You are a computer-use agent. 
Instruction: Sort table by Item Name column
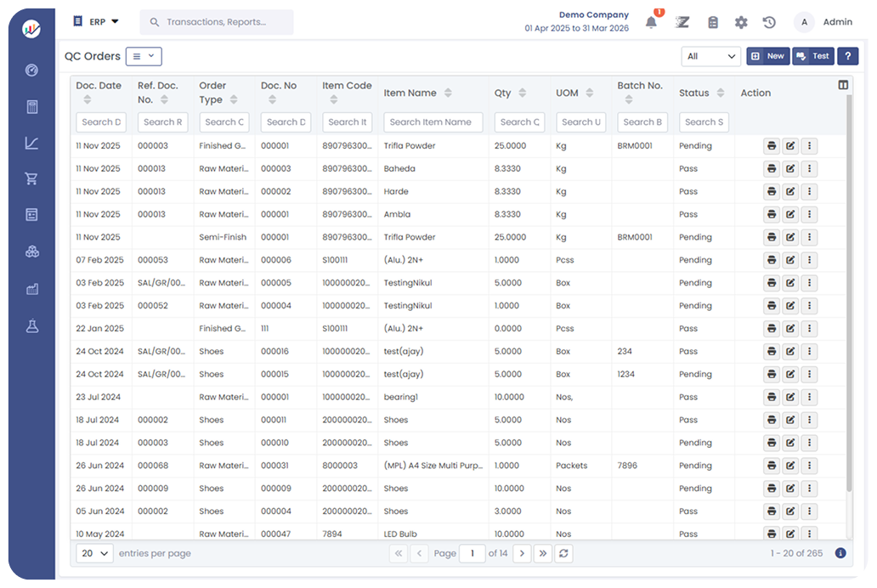pyautogui.click(x=448, y=93)
